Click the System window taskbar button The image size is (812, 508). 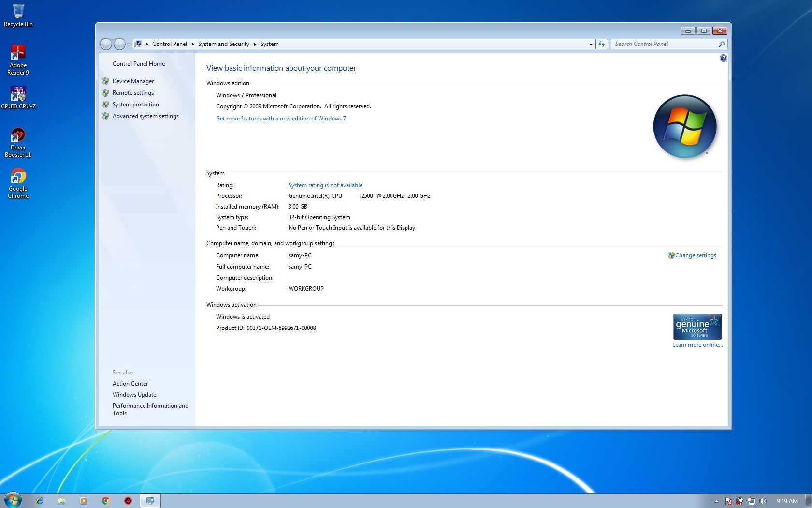pyautogui.click(x=150, y=501)
